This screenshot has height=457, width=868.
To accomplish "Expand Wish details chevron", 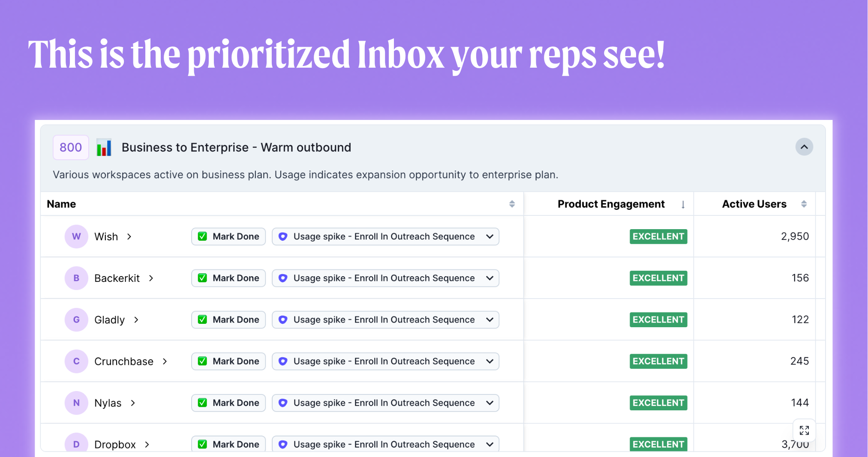I will (x=129, y=236).
